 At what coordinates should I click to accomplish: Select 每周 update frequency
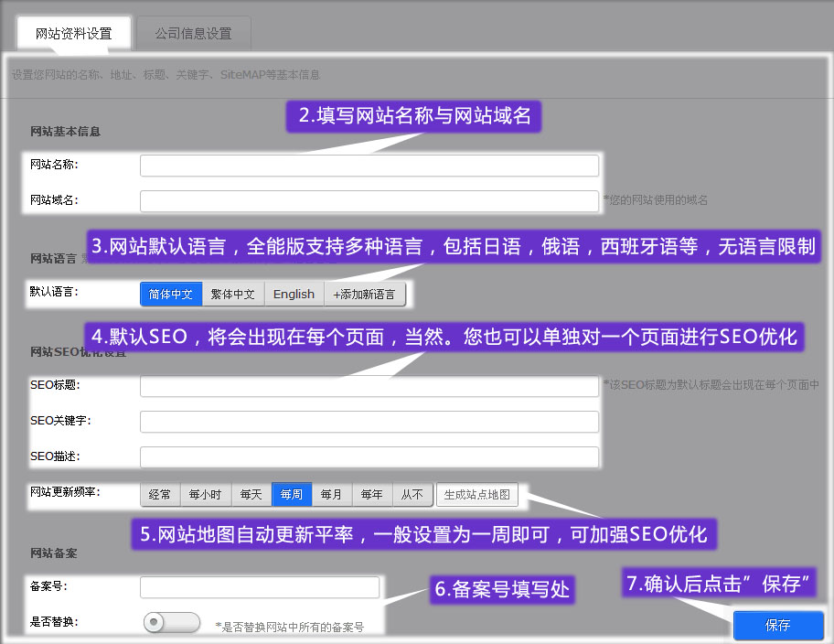tap(292, 495)
